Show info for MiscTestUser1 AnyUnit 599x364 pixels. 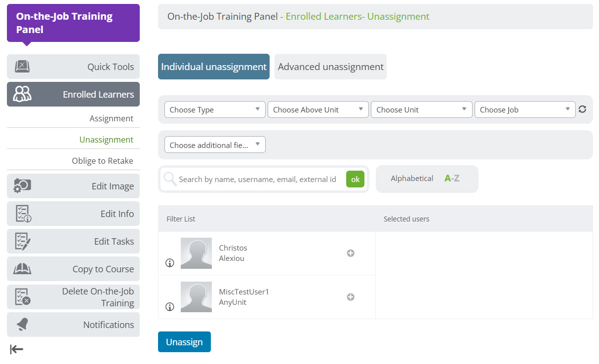click(x=170, y=307)
